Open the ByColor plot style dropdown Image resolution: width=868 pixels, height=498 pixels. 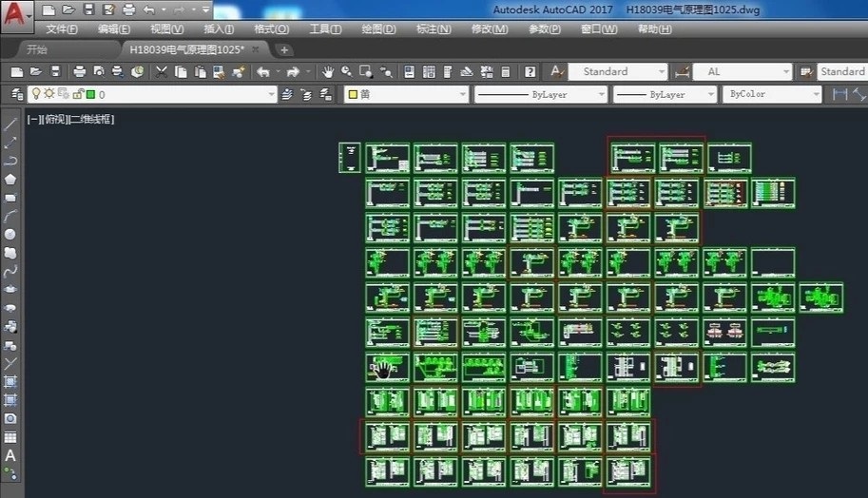(772, 95)
